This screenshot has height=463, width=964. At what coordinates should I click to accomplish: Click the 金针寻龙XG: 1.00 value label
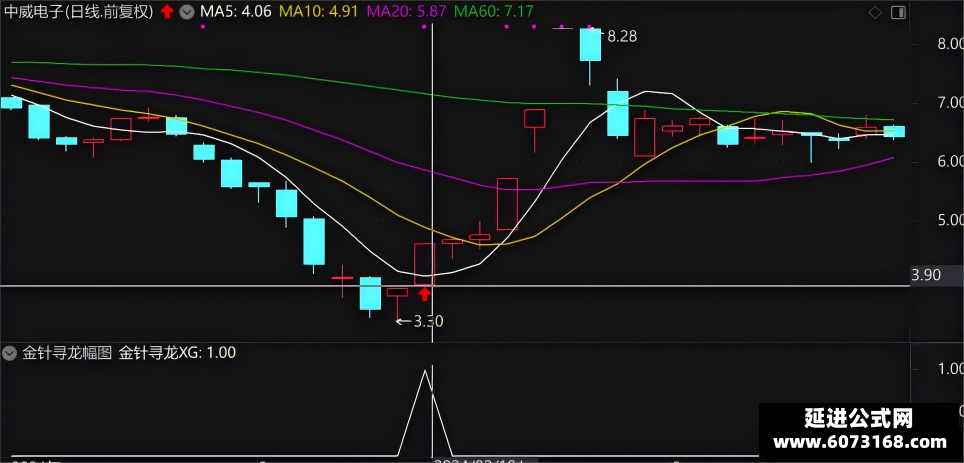[177, 353]
